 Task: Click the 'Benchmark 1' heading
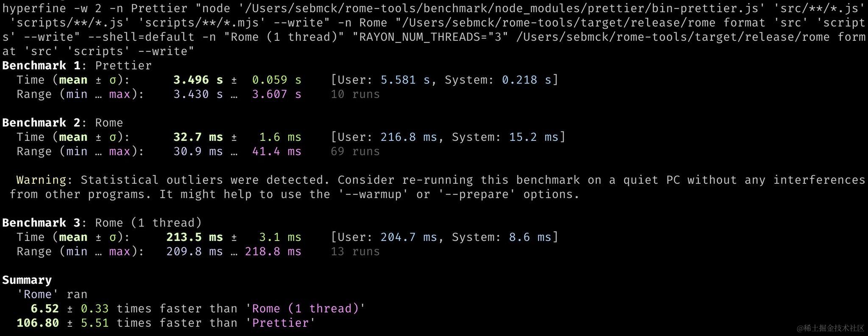click(41, 65)
